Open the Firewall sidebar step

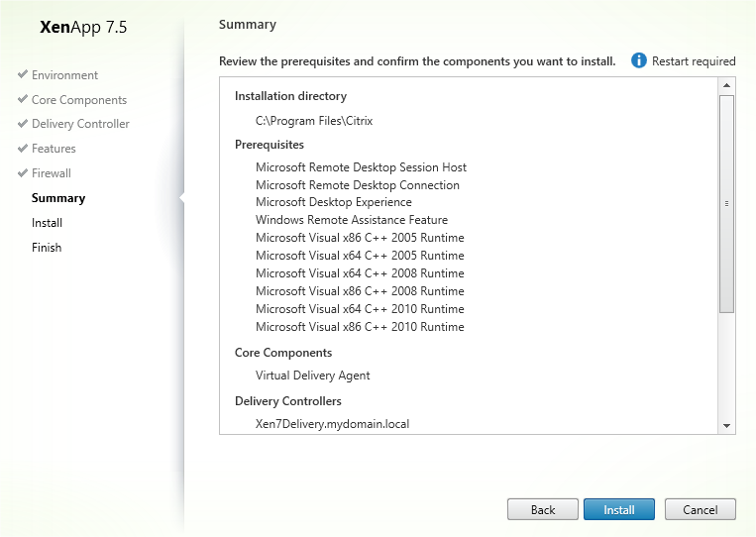tap(52, 173)
